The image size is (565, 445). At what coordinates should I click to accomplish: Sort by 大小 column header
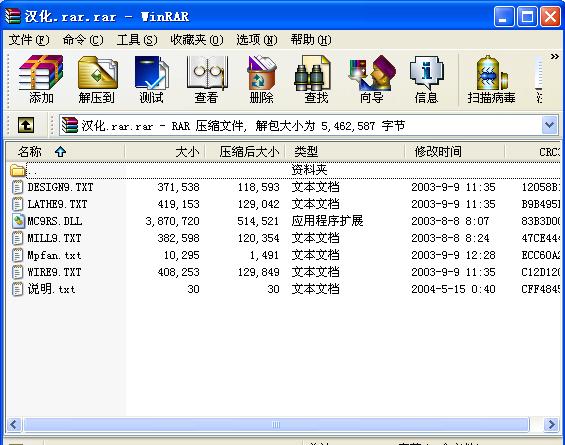click(x=165, y=152)
